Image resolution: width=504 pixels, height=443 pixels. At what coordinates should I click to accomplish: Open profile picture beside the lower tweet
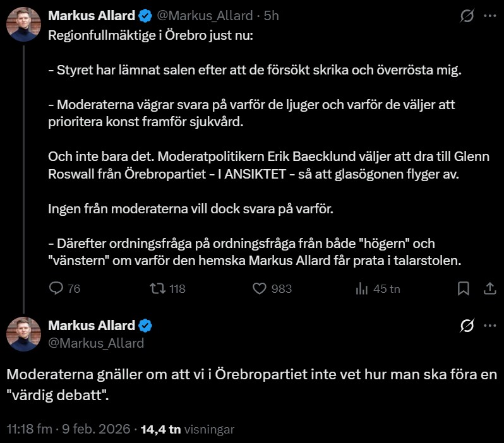[x=24, y=334]
